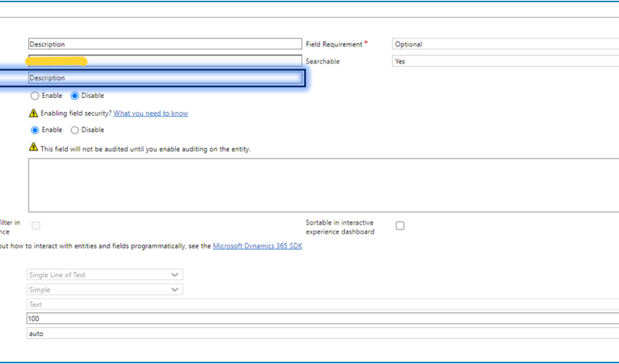Screen dimensions: 619x364
Task: Select Disable radio above field security warning
Action: tap(74, 96)
